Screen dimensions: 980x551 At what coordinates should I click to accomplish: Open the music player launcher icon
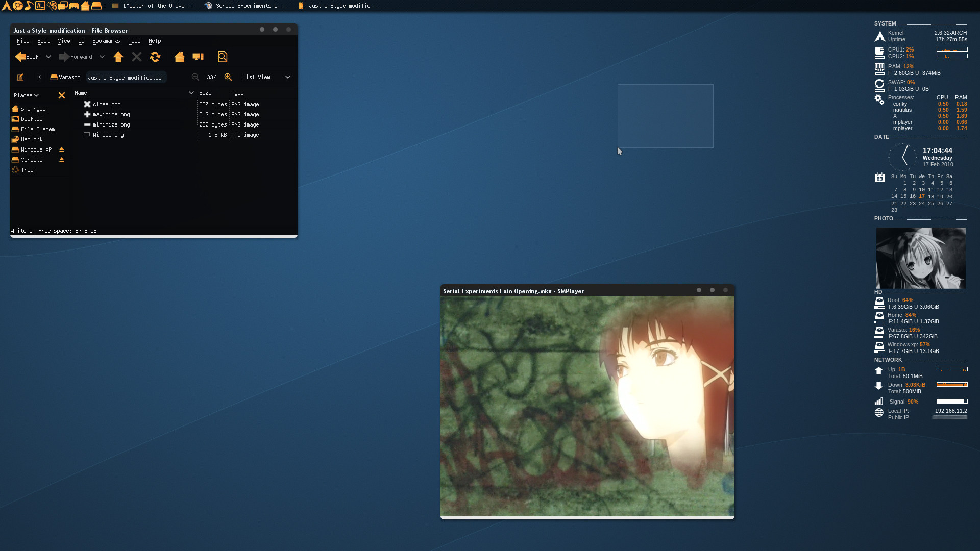tap(29, 6)
